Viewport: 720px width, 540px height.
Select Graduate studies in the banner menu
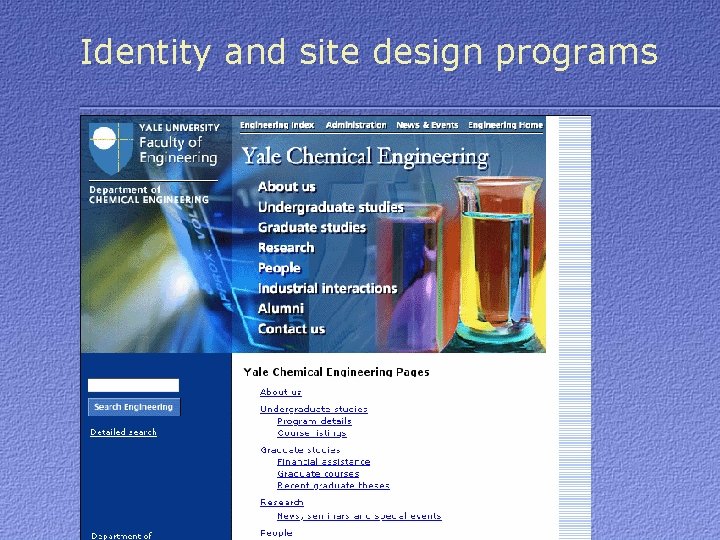(312, 227)
